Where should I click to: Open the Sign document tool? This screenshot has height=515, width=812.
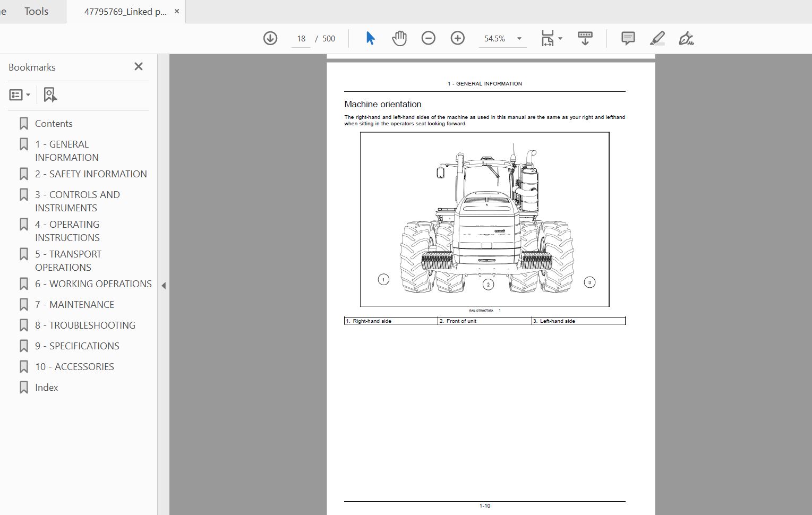click(x=686, y=38)
